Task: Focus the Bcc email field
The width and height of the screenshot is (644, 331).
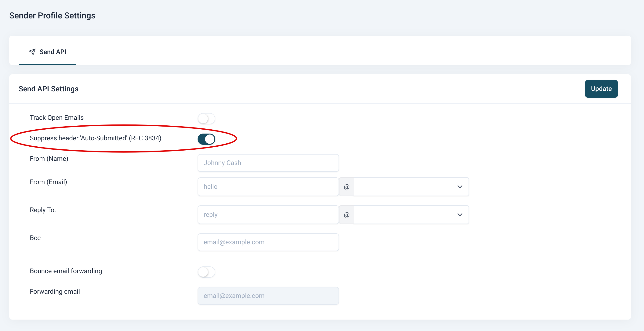Action: point(268,242)
